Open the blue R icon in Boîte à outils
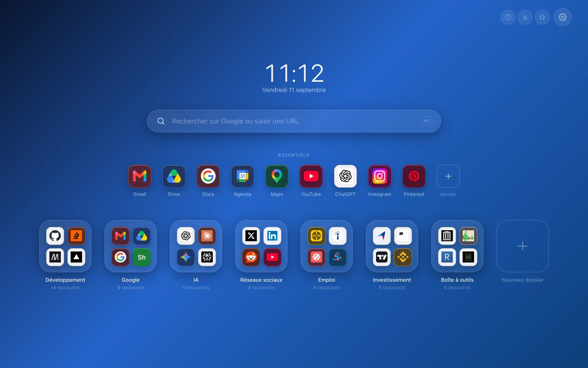The width and height of the screenshot is (588, 368). click(447, 257)
